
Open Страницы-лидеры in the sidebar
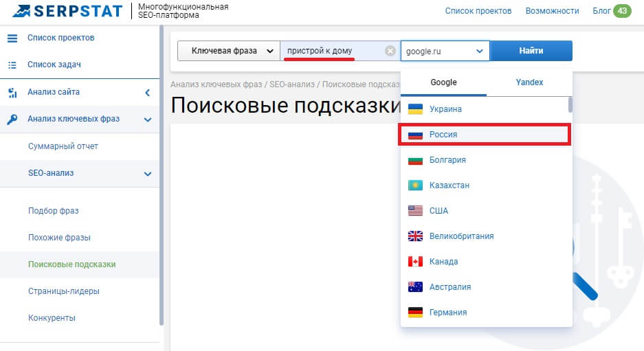coord(64,291)
